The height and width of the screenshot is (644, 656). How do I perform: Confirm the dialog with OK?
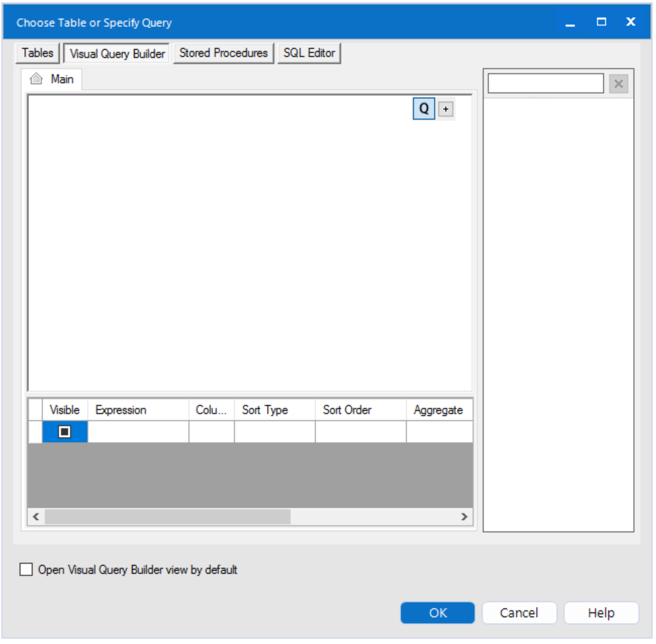[x=437, y=613]
